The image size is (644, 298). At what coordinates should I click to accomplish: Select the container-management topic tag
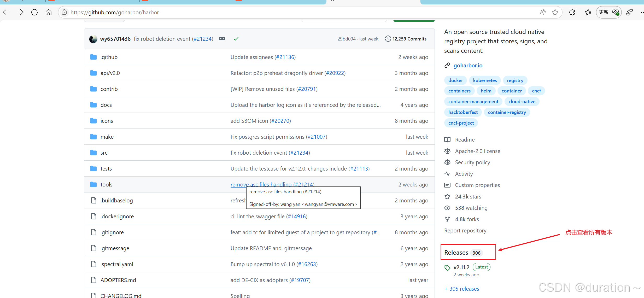point(473,101)
